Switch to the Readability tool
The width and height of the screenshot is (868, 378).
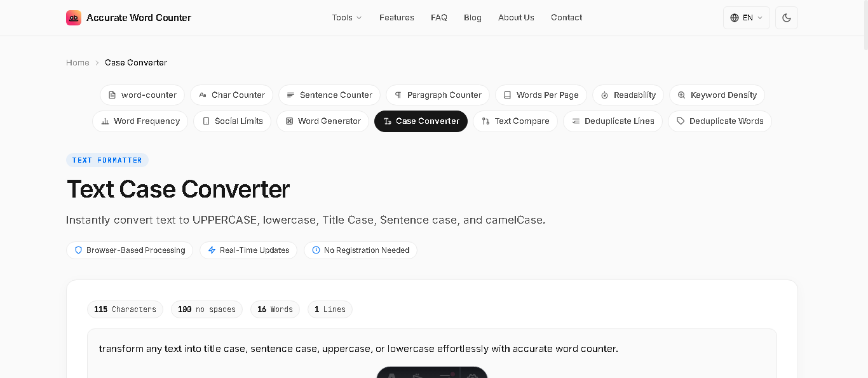pos(628,95)
